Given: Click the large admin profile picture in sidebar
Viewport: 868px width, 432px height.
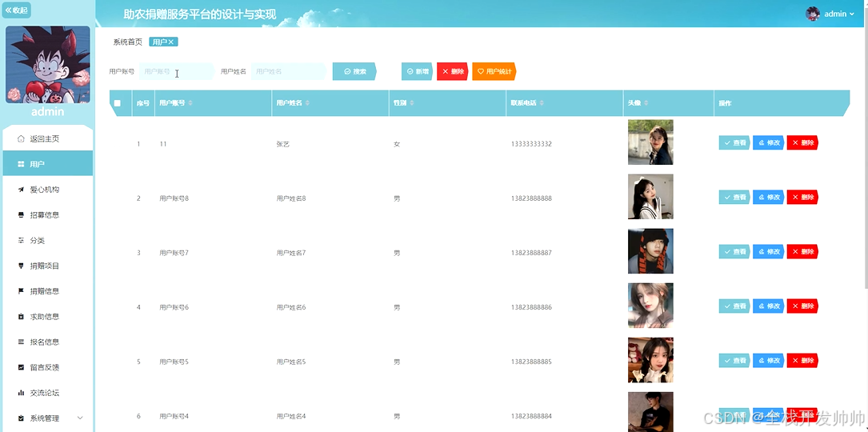Looking at the screenshot, I should point(48,65).
